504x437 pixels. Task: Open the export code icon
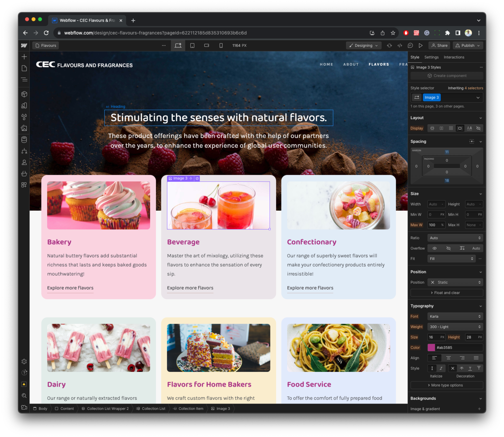pos(400,46)
